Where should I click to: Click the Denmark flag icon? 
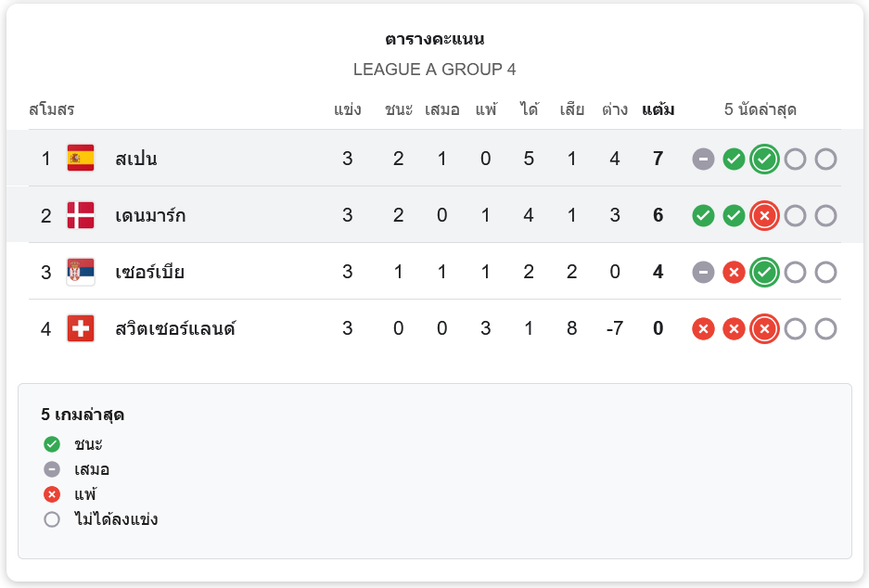81,215
